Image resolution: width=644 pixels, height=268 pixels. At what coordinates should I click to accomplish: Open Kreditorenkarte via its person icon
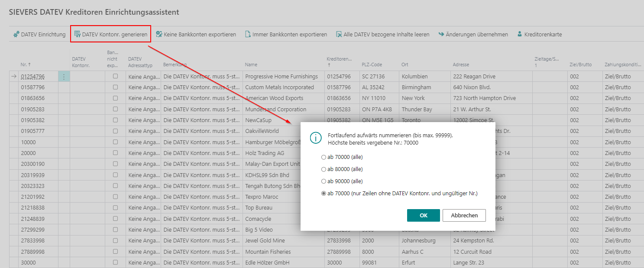tap(520, 34)
